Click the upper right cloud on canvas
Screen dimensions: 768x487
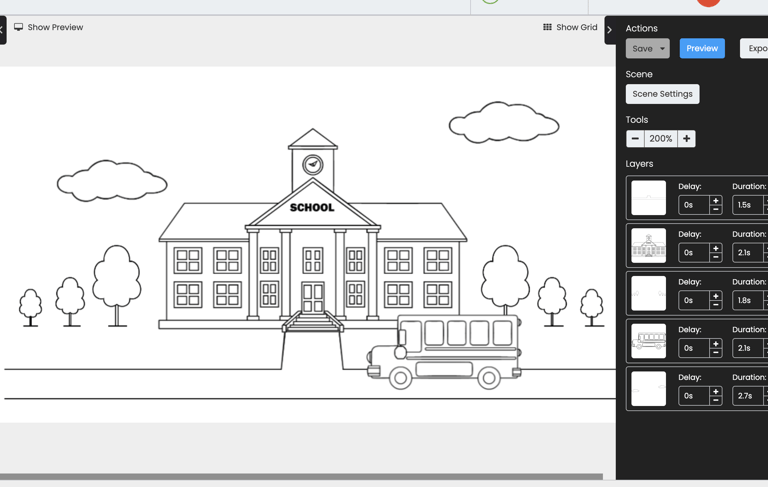click(504, 122)
